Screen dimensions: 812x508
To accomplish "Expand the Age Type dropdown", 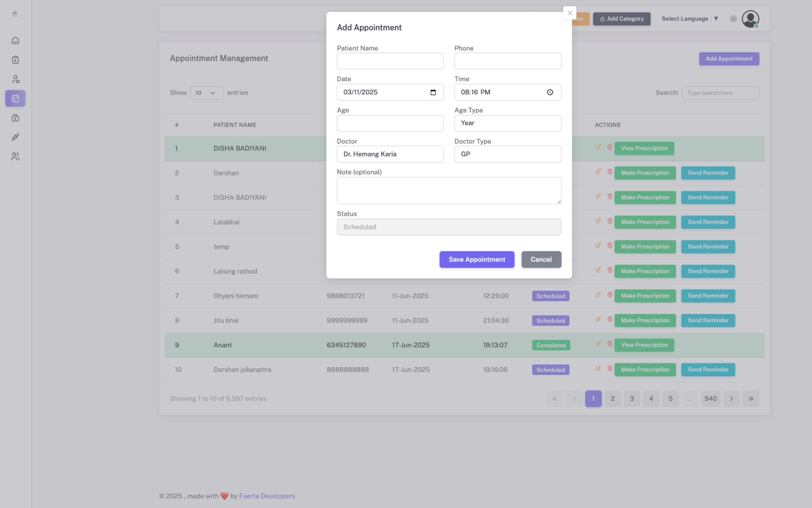I will [x=507, y=123].
